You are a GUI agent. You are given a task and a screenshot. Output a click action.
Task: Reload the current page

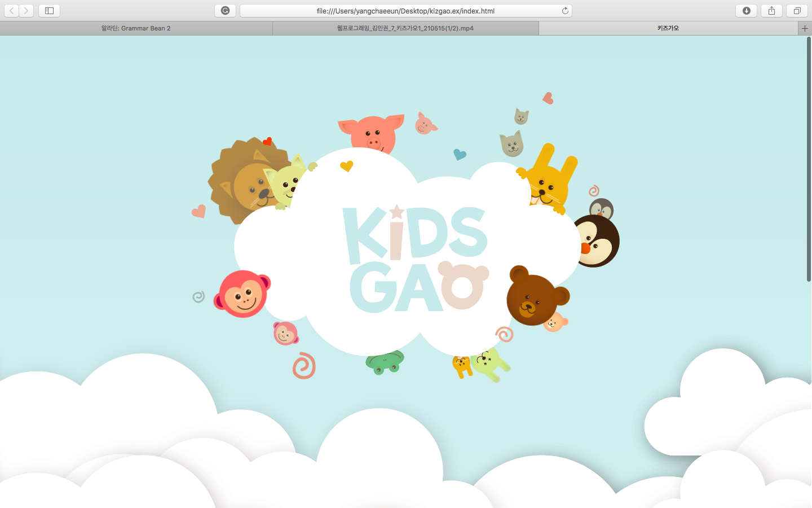click(x=564, y=11)
